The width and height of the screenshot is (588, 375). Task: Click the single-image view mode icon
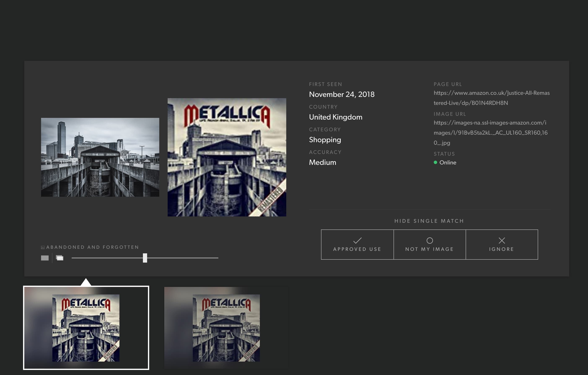45,258
